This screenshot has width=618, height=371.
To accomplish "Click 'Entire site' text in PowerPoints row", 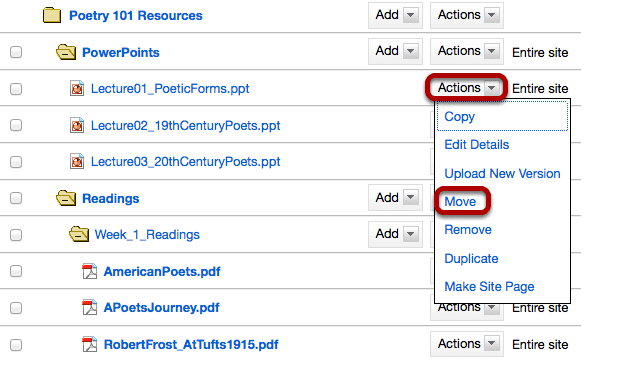I will click(x=540, y=52).
